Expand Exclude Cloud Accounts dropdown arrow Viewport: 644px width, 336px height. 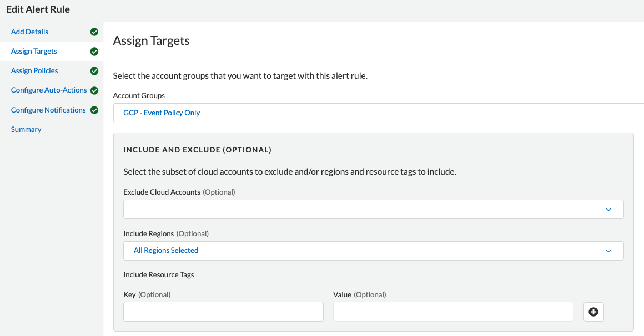pos(608,210)
